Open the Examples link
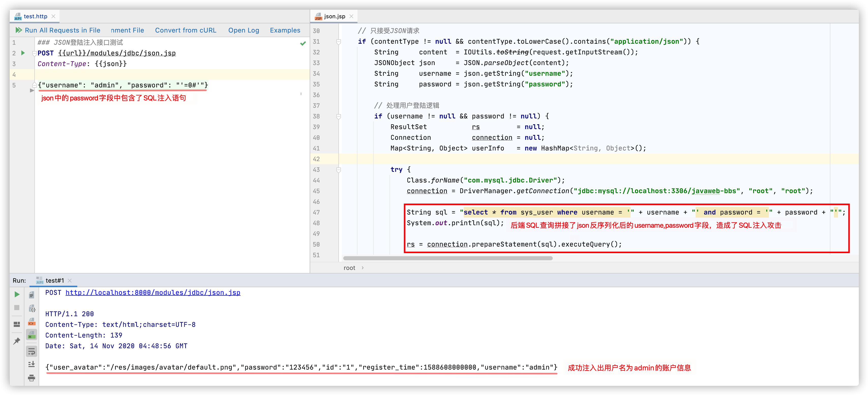This screenshot has height=395, width=868. click(285, 30)
